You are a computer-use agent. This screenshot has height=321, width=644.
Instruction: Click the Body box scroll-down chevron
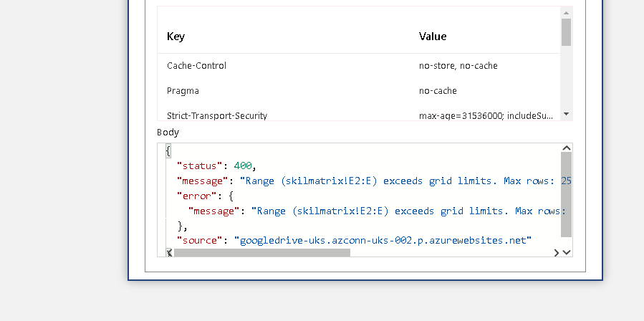567,252
